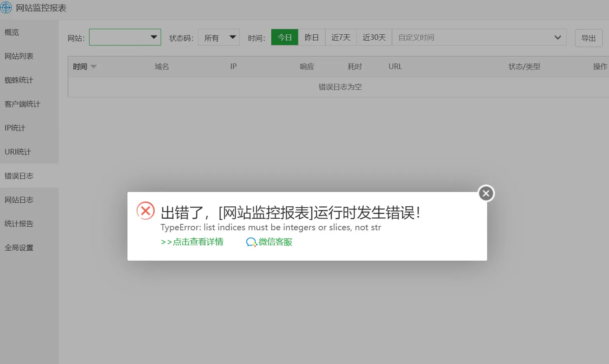The width and height of the screenshot is (609, 364).
Task: Click the 网站监控报表 logo icon
Action: click(6, 8)
